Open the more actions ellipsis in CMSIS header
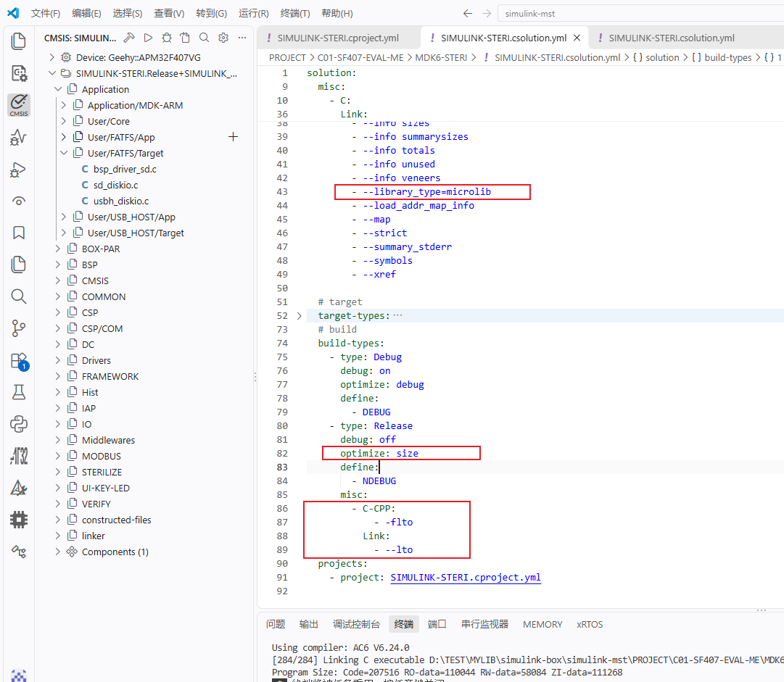The height and width of the screenshot is (682, 784). coord(242,38)
